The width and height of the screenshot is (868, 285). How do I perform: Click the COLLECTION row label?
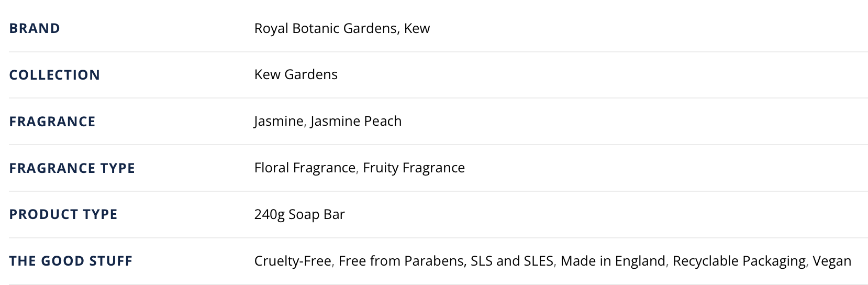54,75
